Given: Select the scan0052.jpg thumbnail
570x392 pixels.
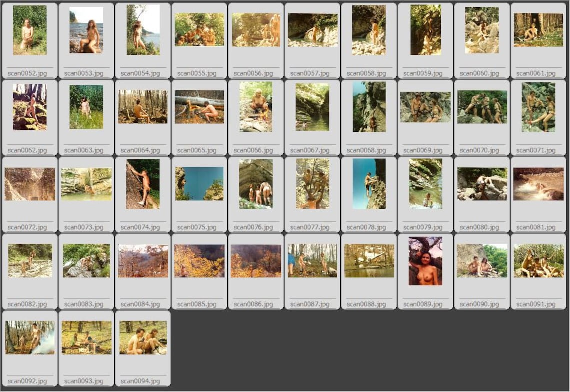Looking at the screenshot, I should [30, 30].
